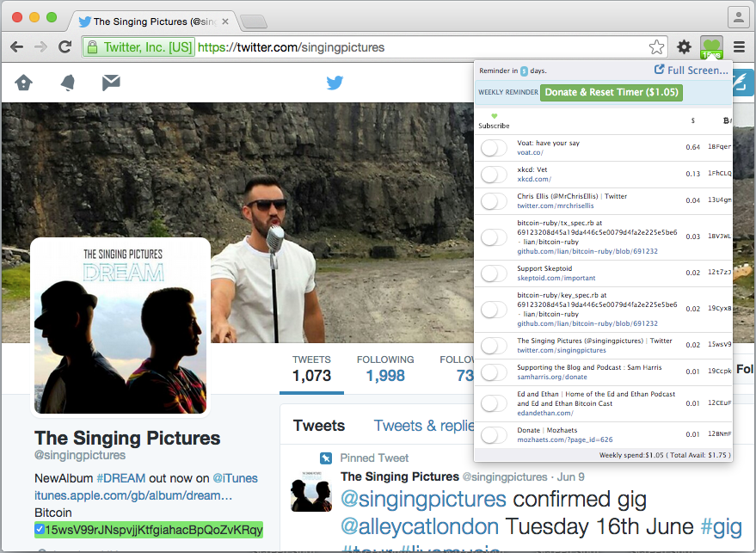756x553 pixels.
Task: Open the DREAM album profile picture
Action: point(120,328)
